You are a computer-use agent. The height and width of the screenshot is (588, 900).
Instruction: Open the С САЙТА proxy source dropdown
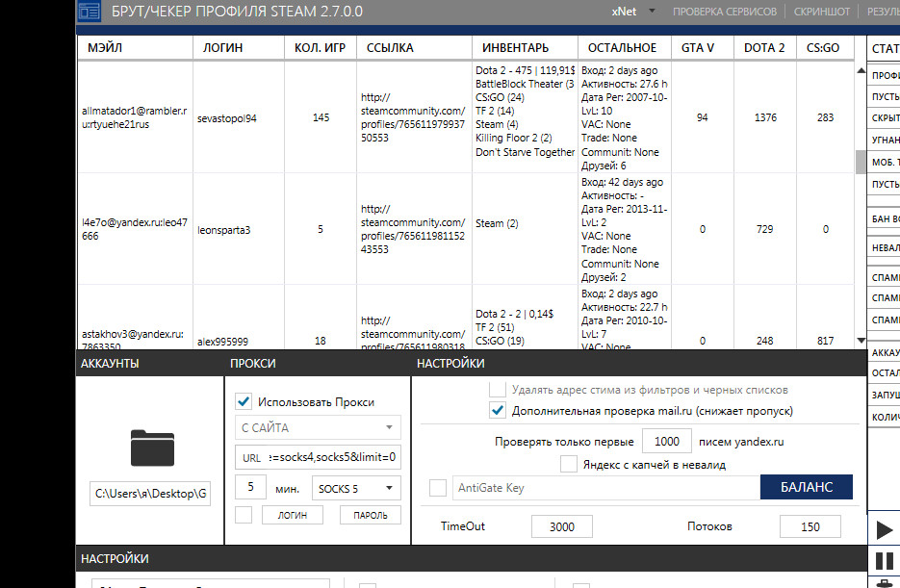[x=318, y=427]
